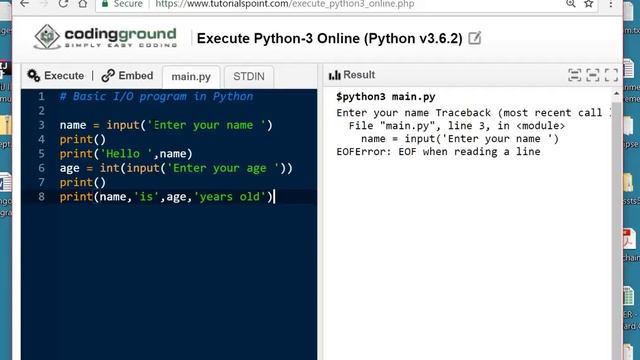The image size is (640, 360).
Task: Click the yellow folder icon on desktop left
Action: tap(6, 125)
